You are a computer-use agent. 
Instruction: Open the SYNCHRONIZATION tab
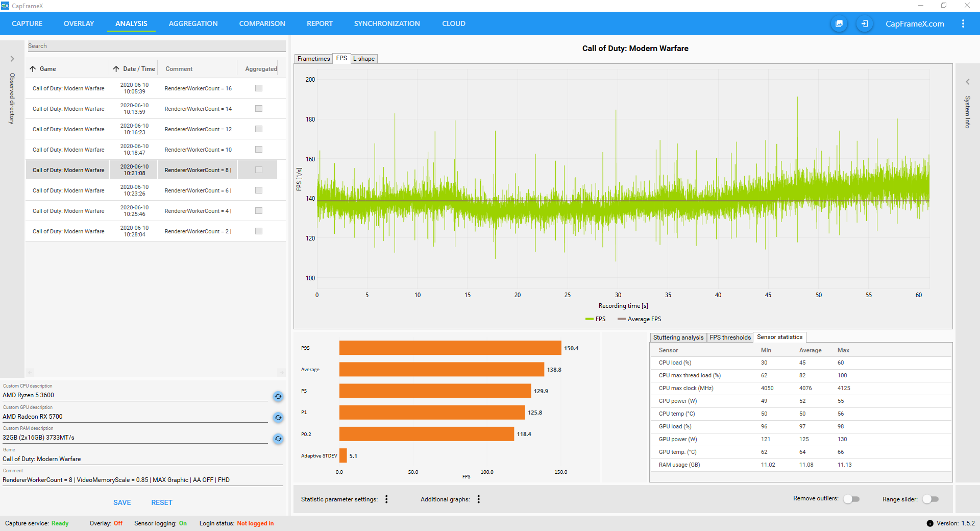click(387, 23)
